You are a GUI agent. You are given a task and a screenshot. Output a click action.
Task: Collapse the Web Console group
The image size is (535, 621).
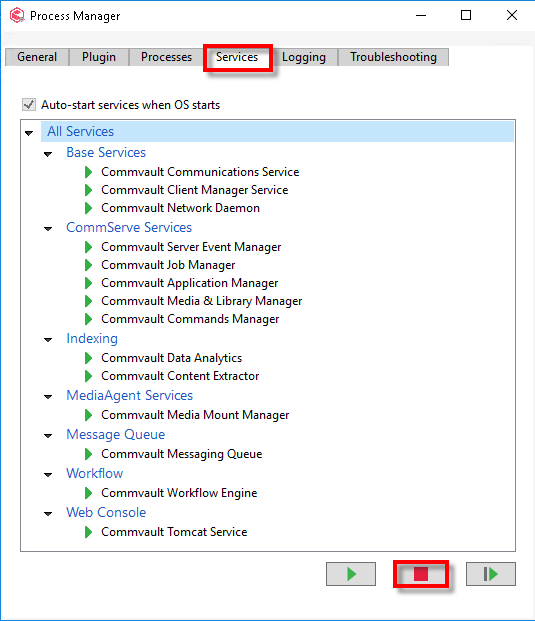(48, 514)
